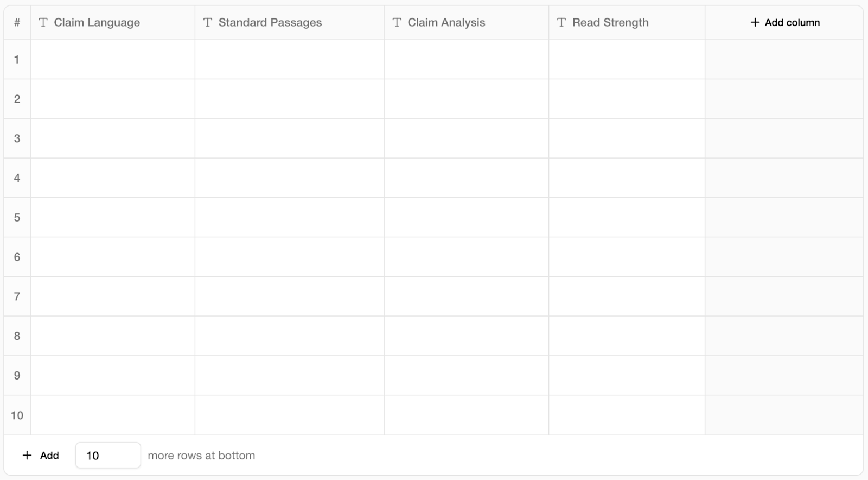Click the text-type icon beside Read Strength
The image size is (868, 480).
[561, 22]
